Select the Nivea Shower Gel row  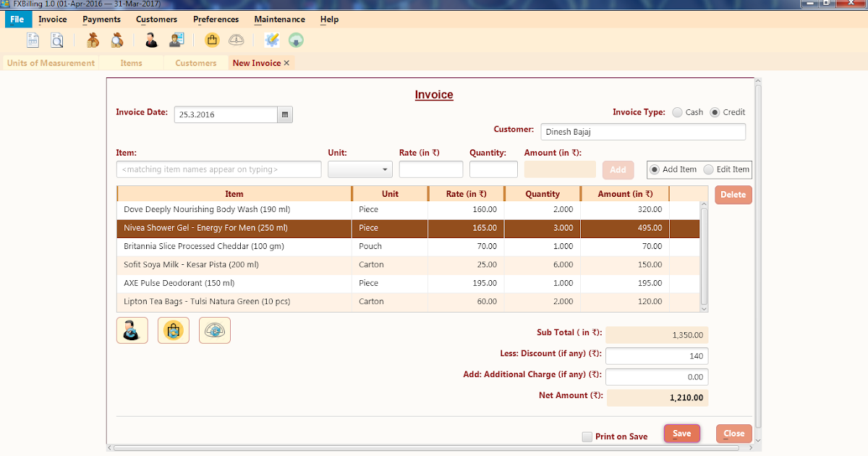[233, 227]
